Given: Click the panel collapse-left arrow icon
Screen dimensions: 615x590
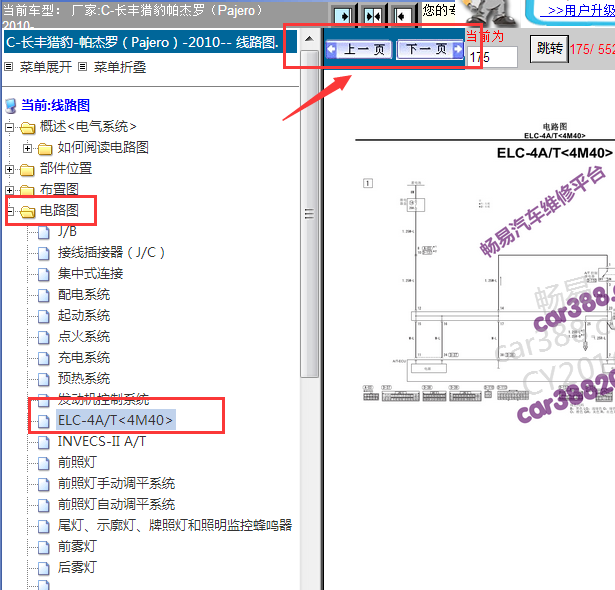Looking at the screenshot, I should (x=402, y=16).
